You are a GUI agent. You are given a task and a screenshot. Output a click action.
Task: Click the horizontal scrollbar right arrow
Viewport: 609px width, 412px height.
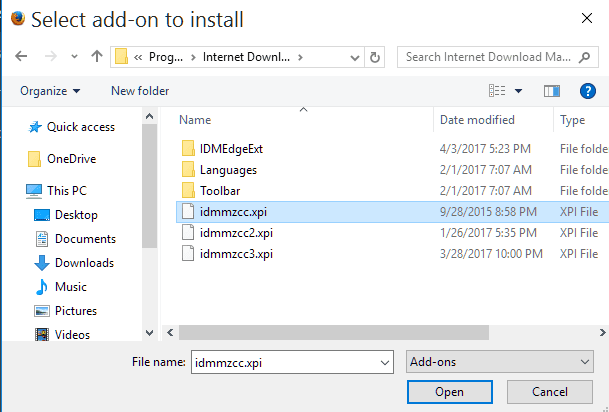tap(602, 333)
